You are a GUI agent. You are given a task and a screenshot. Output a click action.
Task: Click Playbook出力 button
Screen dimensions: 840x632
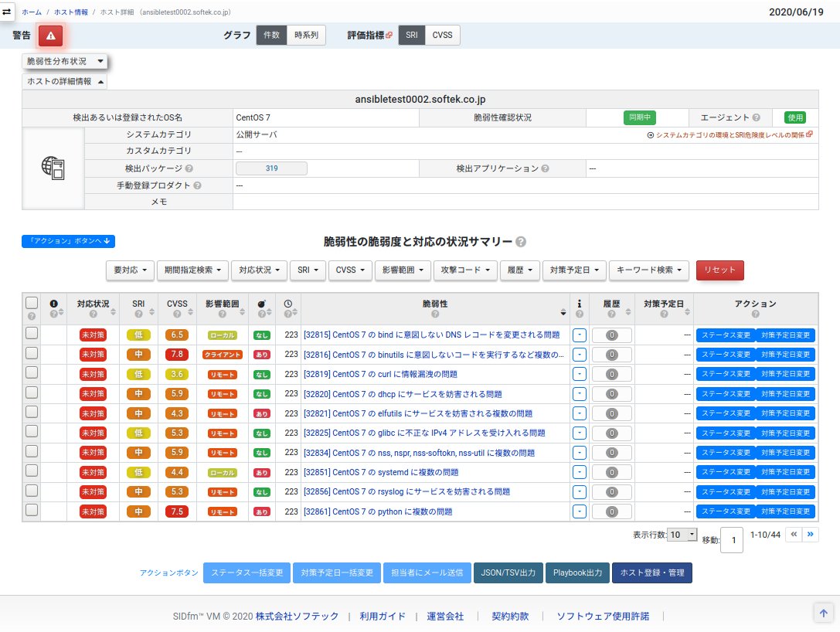(x=577, y=573)
